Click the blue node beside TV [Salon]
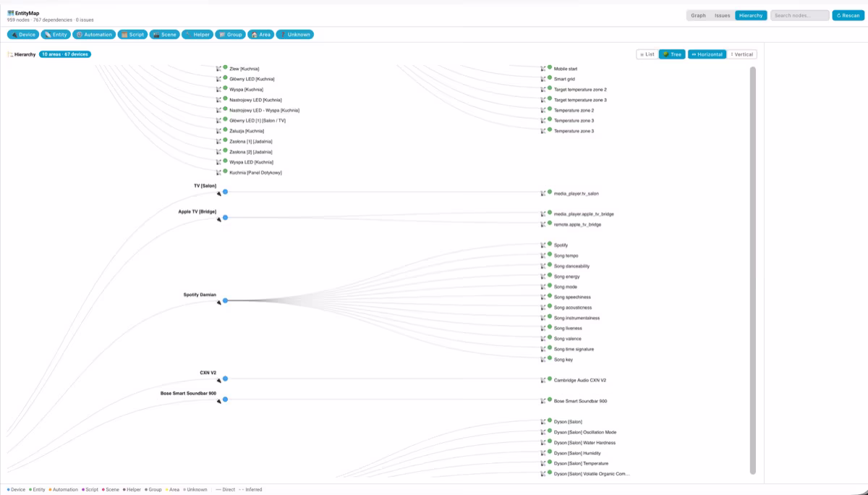The height and width of the screenshot is (495, 868). tap(225, 192)
